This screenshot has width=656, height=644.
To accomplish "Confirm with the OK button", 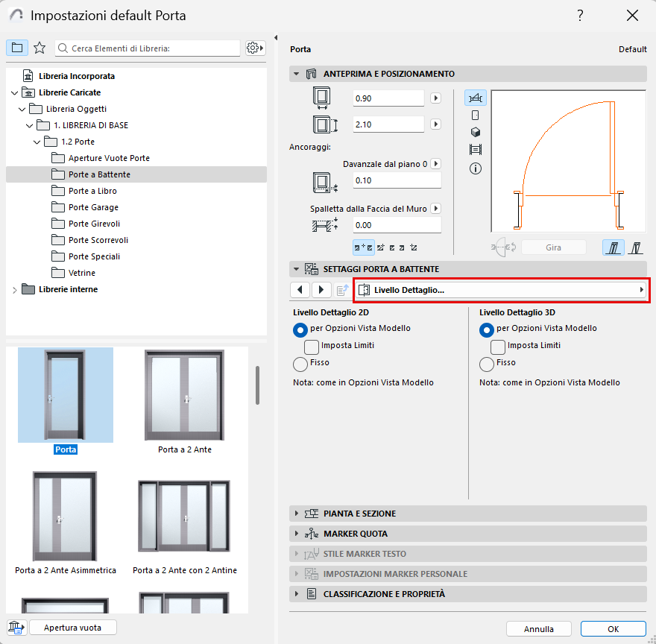I will [613, 628].
